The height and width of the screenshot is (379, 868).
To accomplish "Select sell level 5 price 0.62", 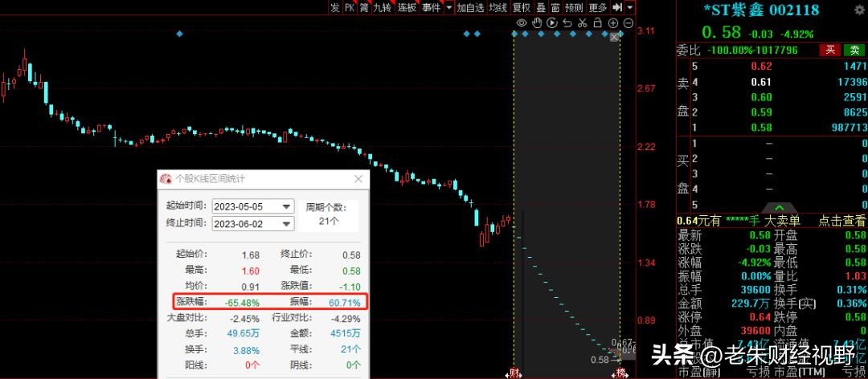I will point(762,67).
